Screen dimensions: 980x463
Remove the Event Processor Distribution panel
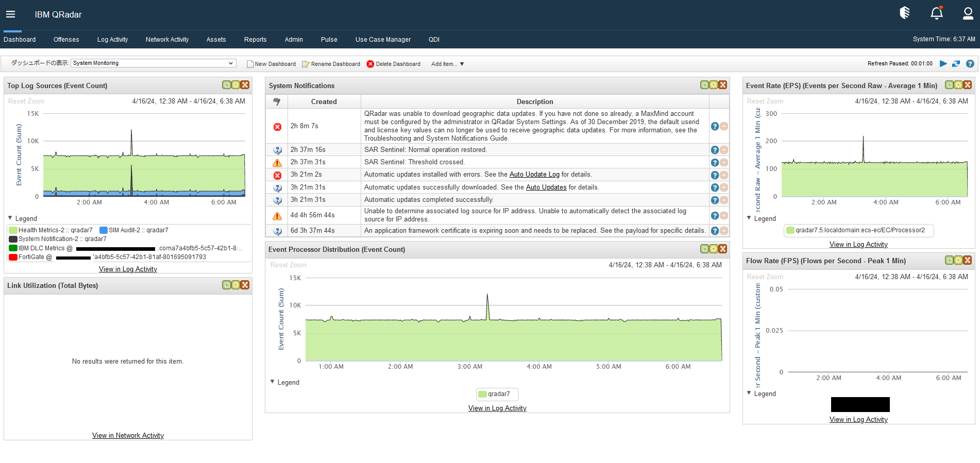pos(723,249)
